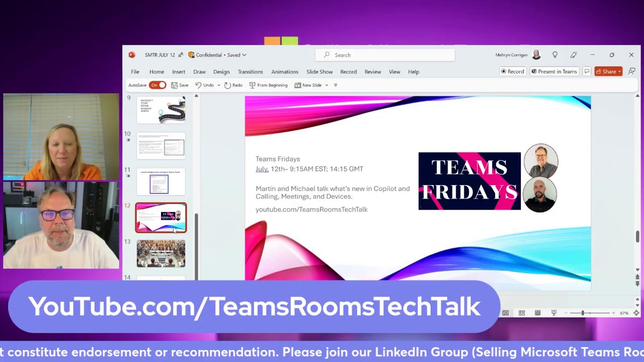Click the Teams Fridays title text on slide
This screenshot has height=362, width=644.
278,159
